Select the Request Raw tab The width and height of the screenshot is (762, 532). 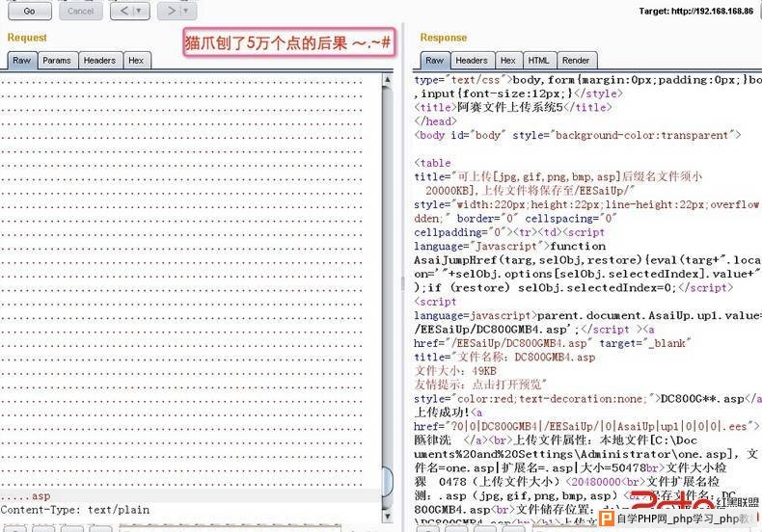[x=22, y=61]
